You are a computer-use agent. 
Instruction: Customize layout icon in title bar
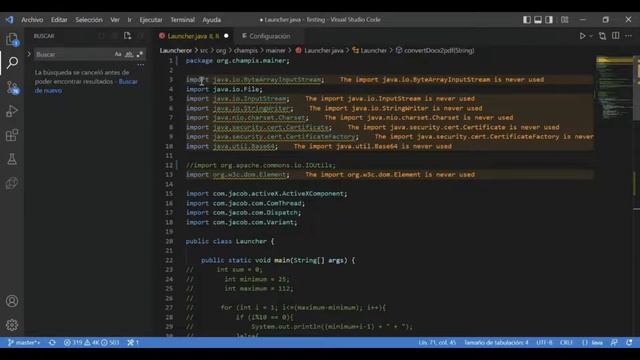click(564, 20)
